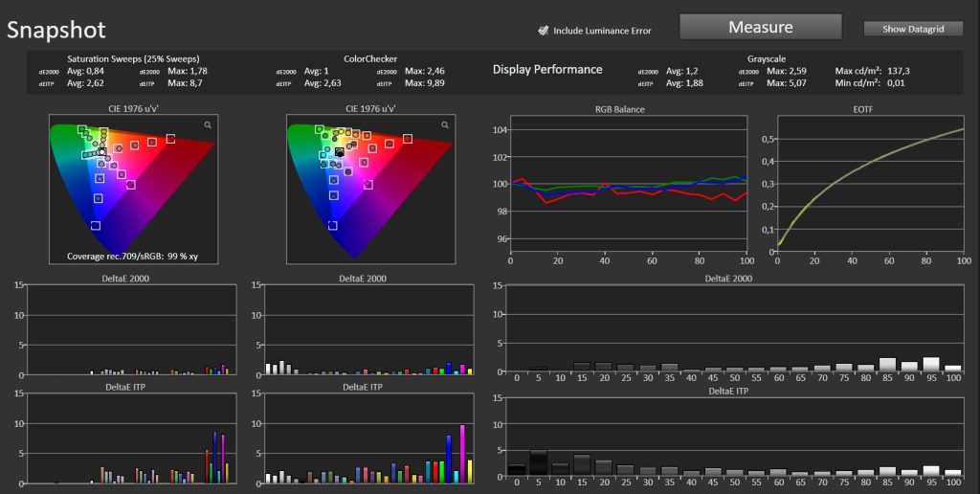Viewport: 980px width, 494px height.
Task: Click the Snapshot page title
Action: click(56, 31)
